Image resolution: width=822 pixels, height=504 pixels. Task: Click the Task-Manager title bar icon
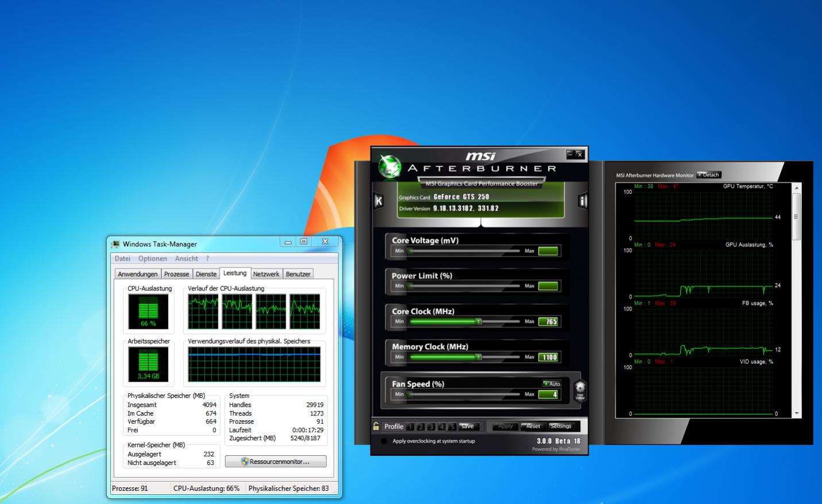pyautogui.click(x=116, y=244)
